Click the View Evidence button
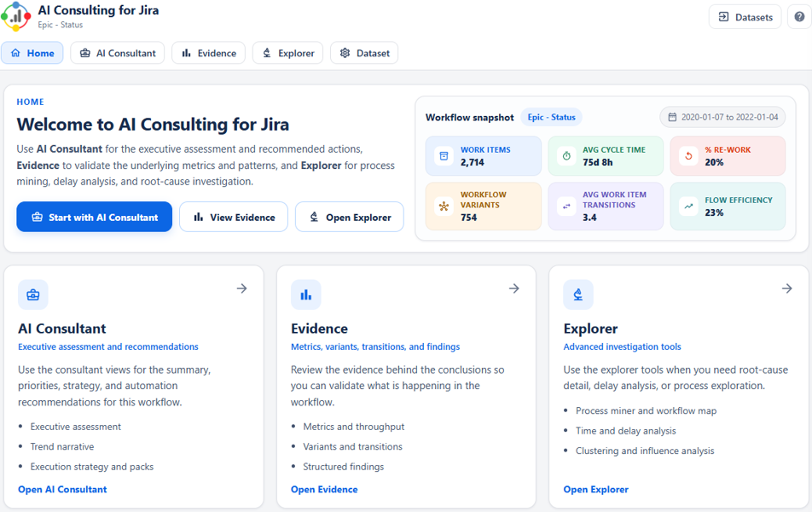Viewport: 812px width, 512px height. point(234,217)
